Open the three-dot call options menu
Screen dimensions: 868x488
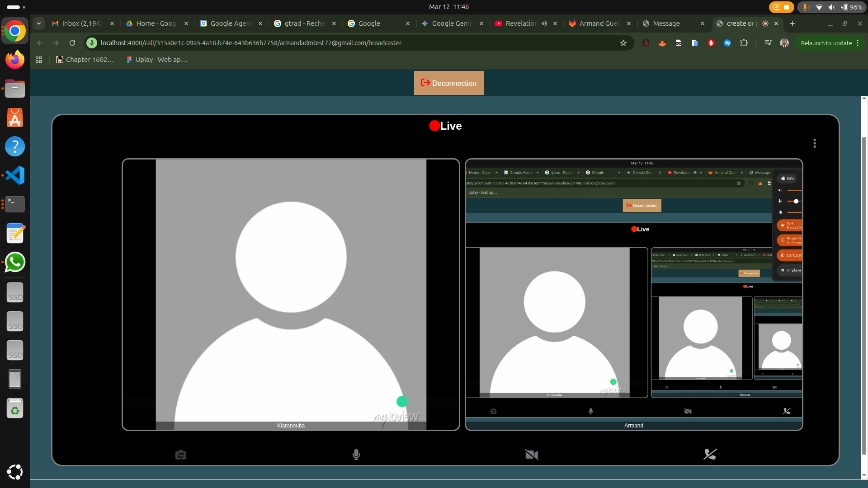pyautogui.click(x=815, y=143)
